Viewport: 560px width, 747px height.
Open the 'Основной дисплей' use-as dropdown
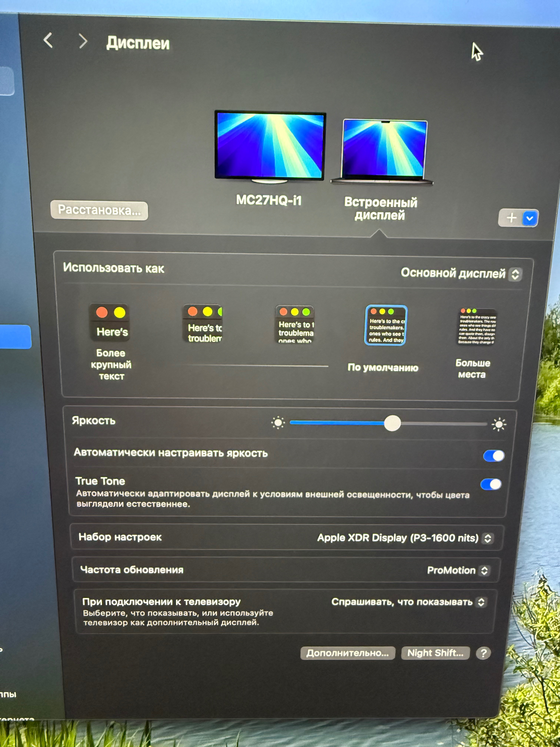click(461, 273)
